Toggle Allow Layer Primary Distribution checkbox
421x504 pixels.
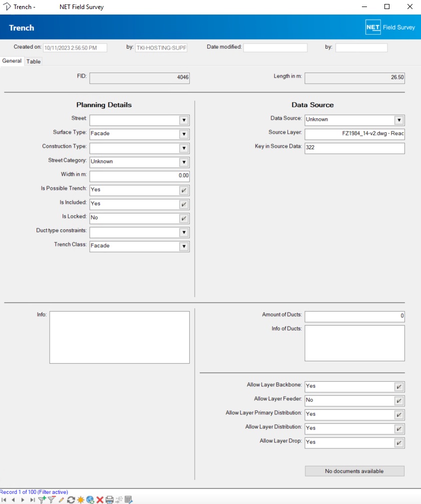click(399, 415)
